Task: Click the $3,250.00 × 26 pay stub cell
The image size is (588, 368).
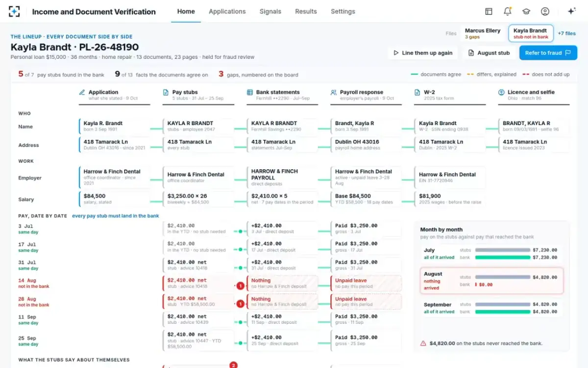Action: coord(198,199)
